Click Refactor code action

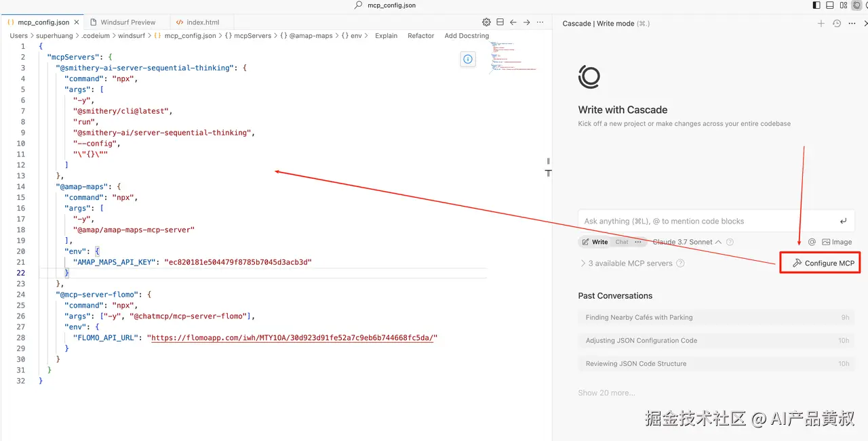coord(420,36)
